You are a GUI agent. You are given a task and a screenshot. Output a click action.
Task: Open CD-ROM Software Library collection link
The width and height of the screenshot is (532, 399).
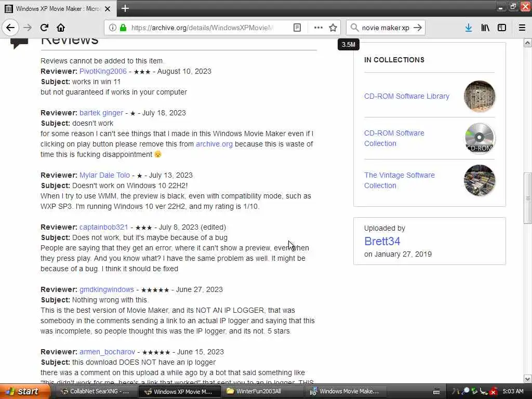[x=406, y=96]
